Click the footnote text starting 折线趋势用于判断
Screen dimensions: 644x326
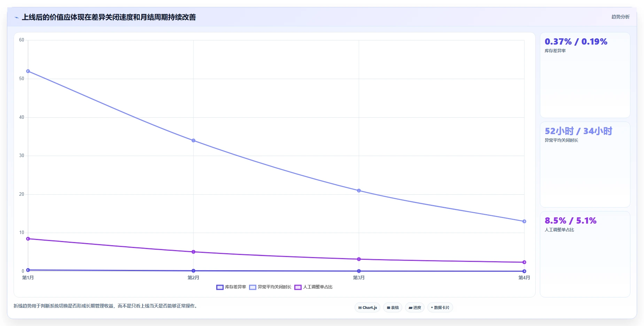coord(106,306)
